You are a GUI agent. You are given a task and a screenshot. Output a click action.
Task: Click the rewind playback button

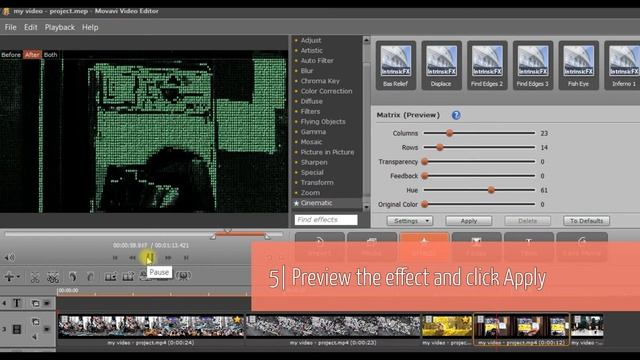pos(132,258)
